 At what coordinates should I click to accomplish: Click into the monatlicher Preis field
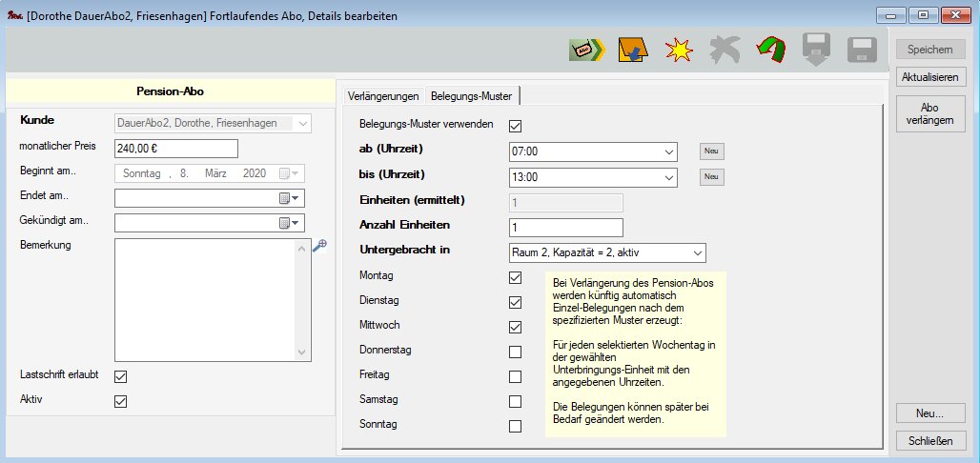point(175,149)
